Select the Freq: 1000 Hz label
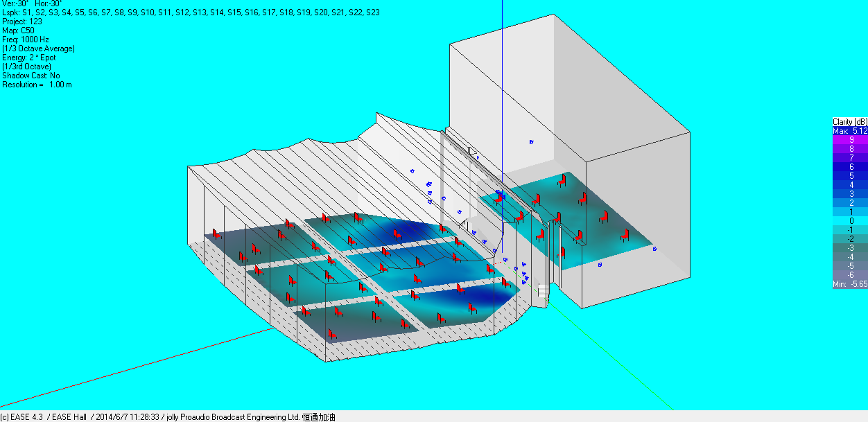The image size is (868, 422). [26, 39]
